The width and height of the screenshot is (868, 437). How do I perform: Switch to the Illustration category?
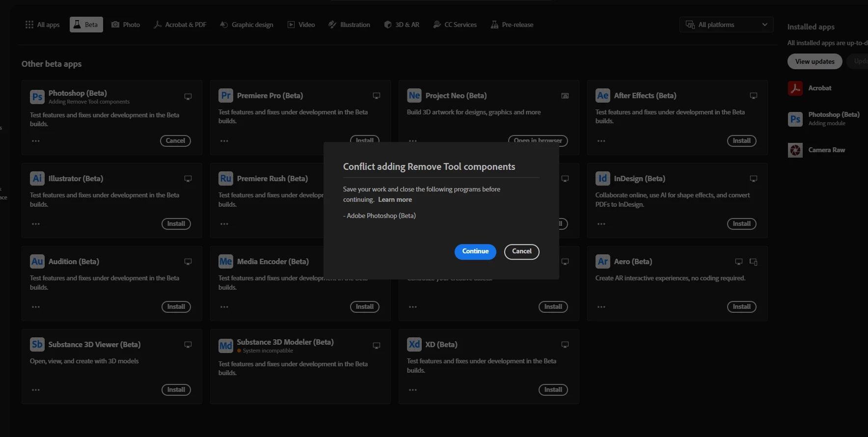[x=349, y=25]
